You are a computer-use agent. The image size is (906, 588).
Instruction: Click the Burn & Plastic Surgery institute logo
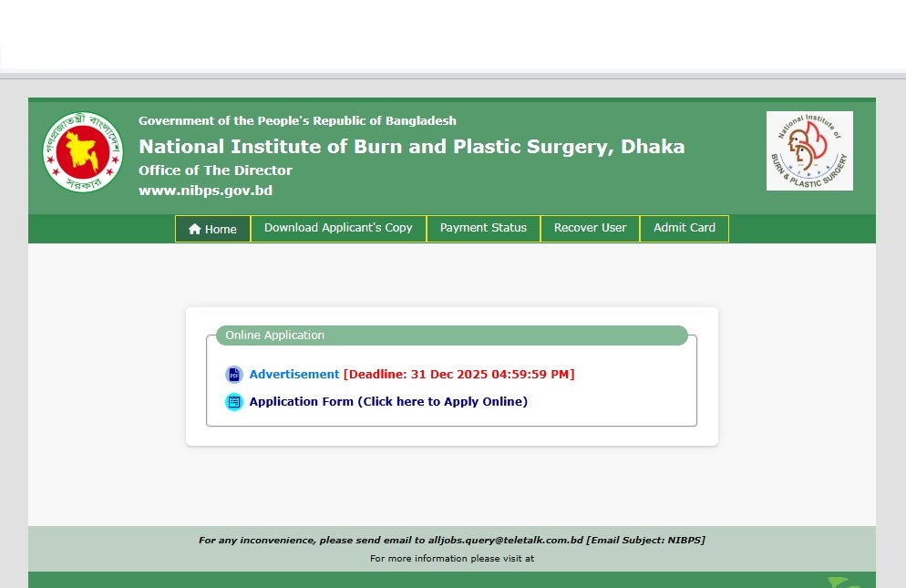pyautogui.click(x=808, y=151)
